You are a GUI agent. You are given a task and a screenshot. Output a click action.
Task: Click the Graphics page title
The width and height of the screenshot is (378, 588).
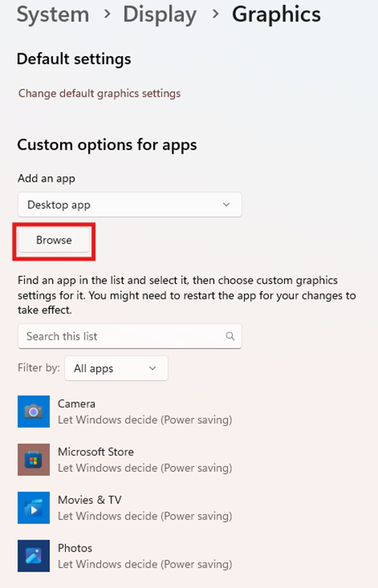click(277, 15)
